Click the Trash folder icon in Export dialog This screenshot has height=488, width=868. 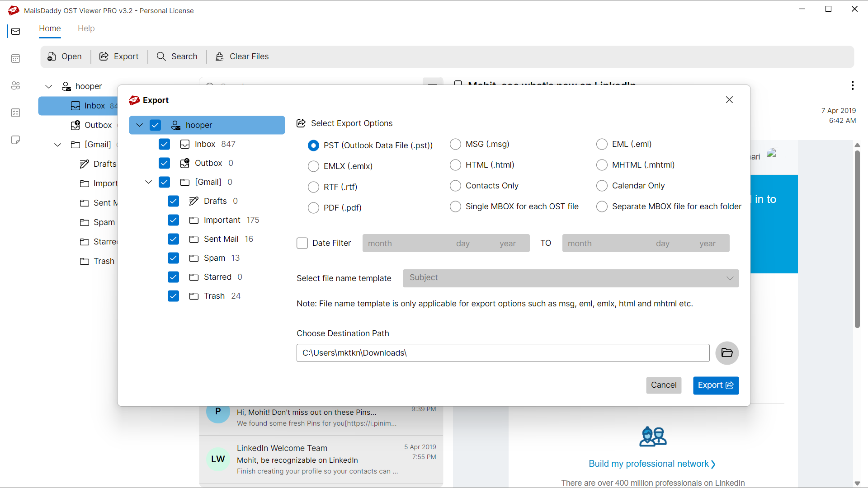(x=193, y=296)
